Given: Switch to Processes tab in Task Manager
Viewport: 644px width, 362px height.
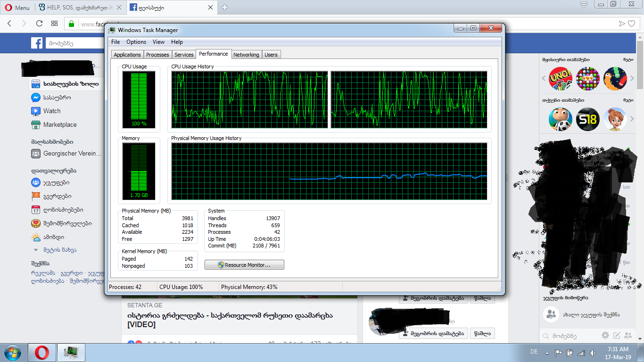Looking at the screenshot, I should (157, 55).
